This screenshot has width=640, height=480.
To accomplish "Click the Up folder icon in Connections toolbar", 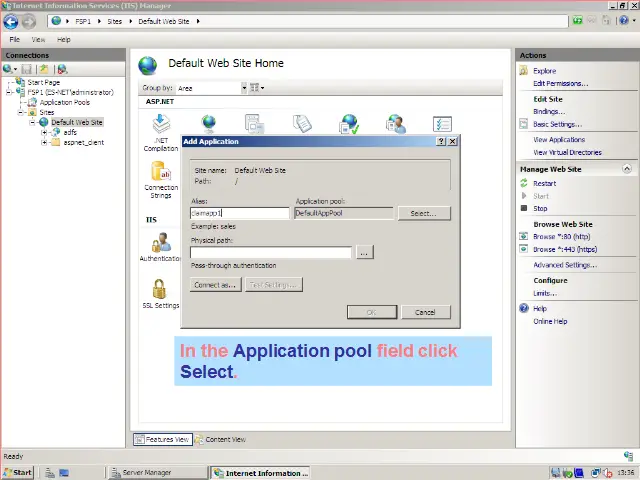I will 44,69.
